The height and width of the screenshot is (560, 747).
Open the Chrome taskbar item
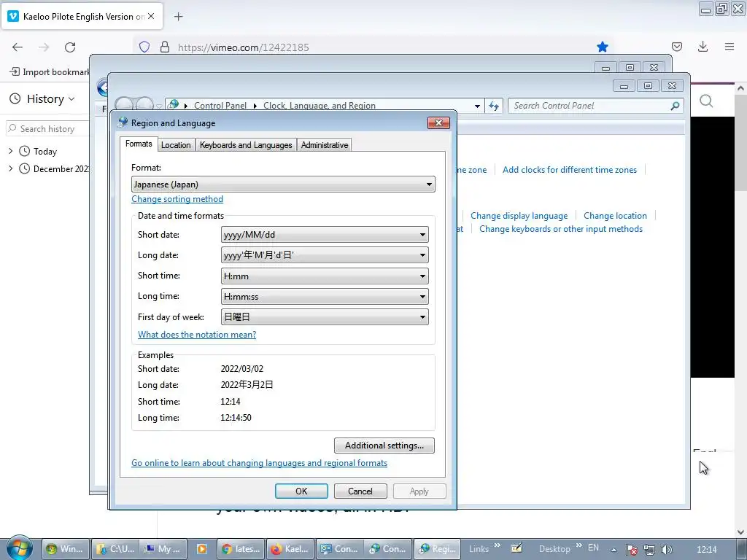[x=241, y=548]
